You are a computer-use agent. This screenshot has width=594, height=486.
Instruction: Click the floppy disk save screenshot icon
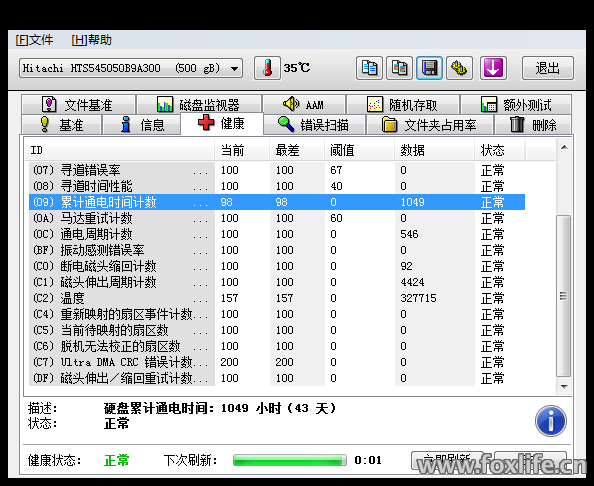point(429,68)
